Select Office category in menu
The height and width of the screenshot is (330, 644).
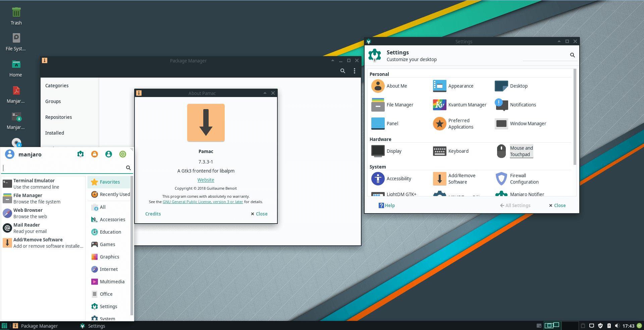(109, 294)
